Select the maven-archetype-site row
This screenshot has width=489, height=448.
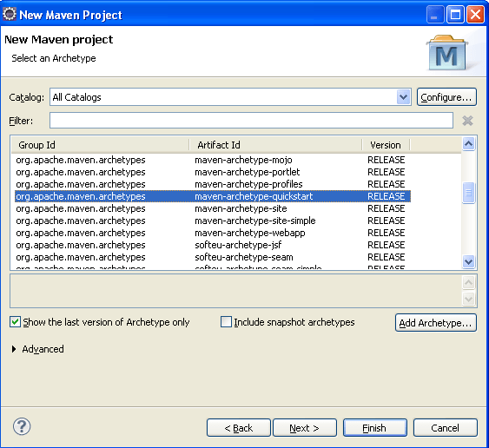(213, 208)
